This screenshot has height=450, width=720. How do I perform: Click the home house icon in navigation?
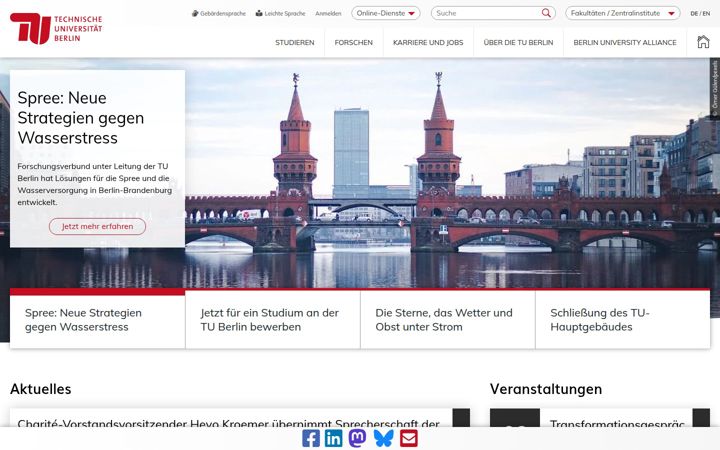(703, 42)
